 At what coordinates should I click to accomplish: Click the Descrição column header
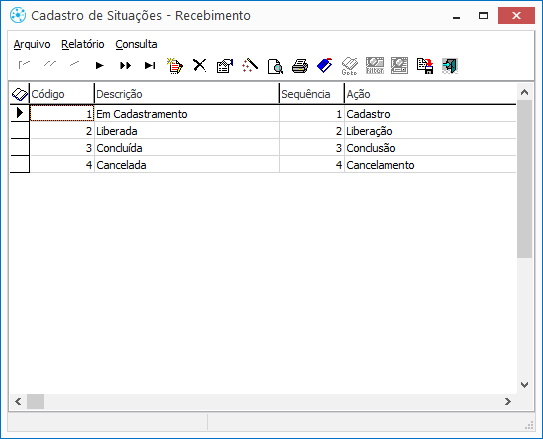click(187, 94)
